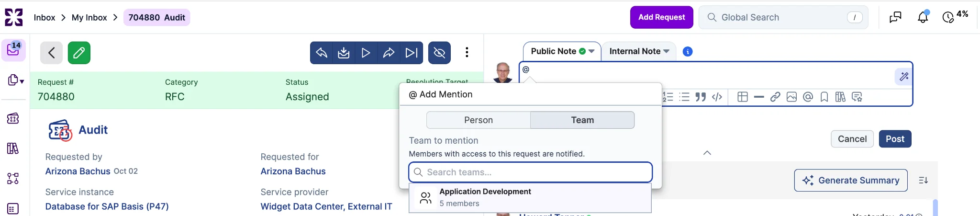Click the books knowledge article icon in editor toolbar
The height and width of the screenshot is (216, 980).
pyautogui.click(x=840, y=97)
